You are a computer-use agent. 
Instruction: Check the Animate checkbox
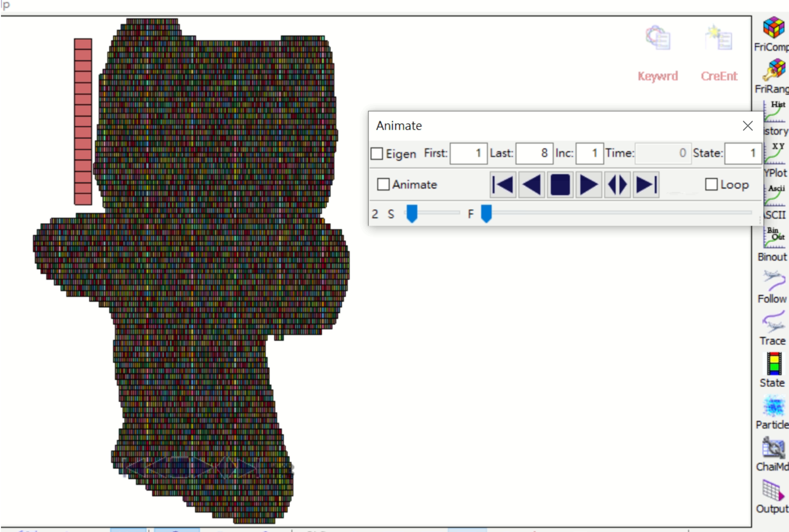(x=383, y=184)
